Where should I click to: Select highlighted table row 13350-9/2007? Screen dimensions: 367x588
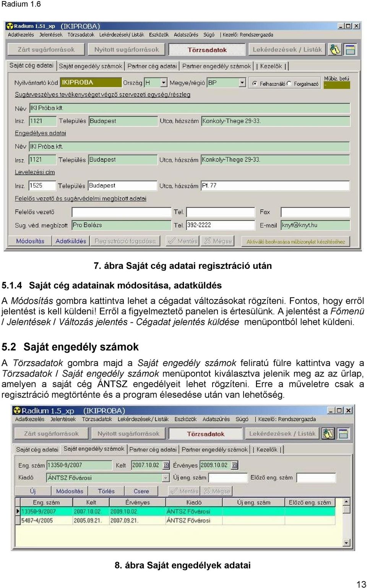(x=178, y=511)
